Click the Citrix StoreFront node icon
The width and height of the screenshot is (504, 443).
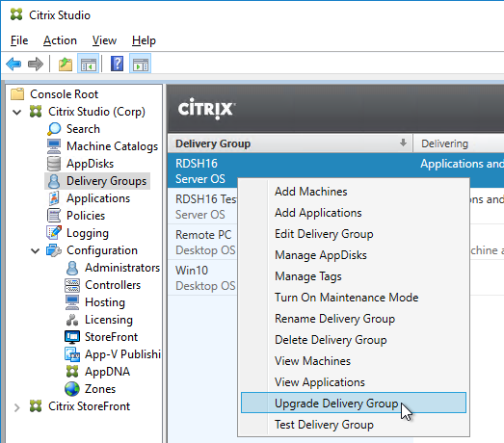[36, 406]
